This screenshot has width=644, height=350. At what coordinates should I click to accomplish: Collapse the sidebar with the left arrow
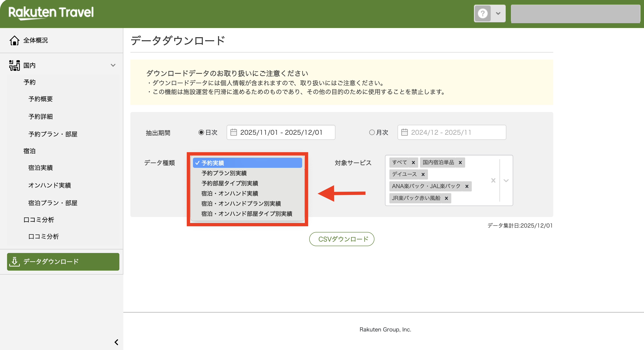(116, 342)
